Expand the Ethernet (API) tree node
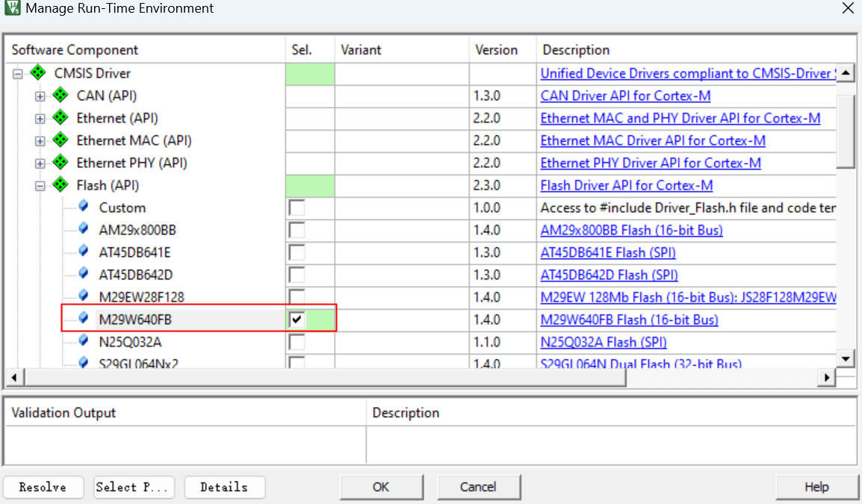The height and width of the screenshot is (504, 862). pyautogui.click(x=40, y=119)
